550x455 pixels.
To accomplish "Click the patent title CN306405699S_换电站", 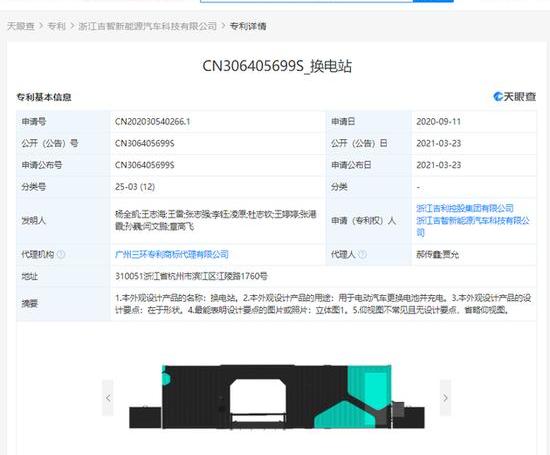I will pos(277,66).
